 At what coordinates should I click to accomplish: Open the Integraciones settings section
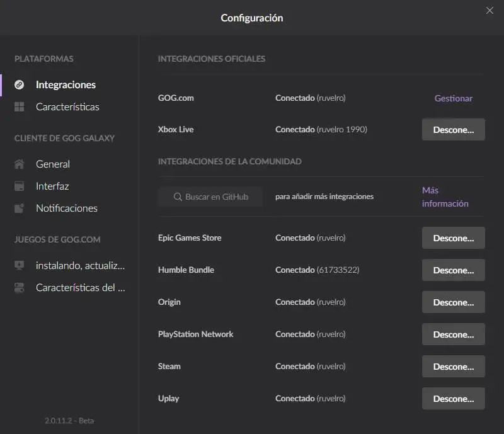click(x=66, y=84)
